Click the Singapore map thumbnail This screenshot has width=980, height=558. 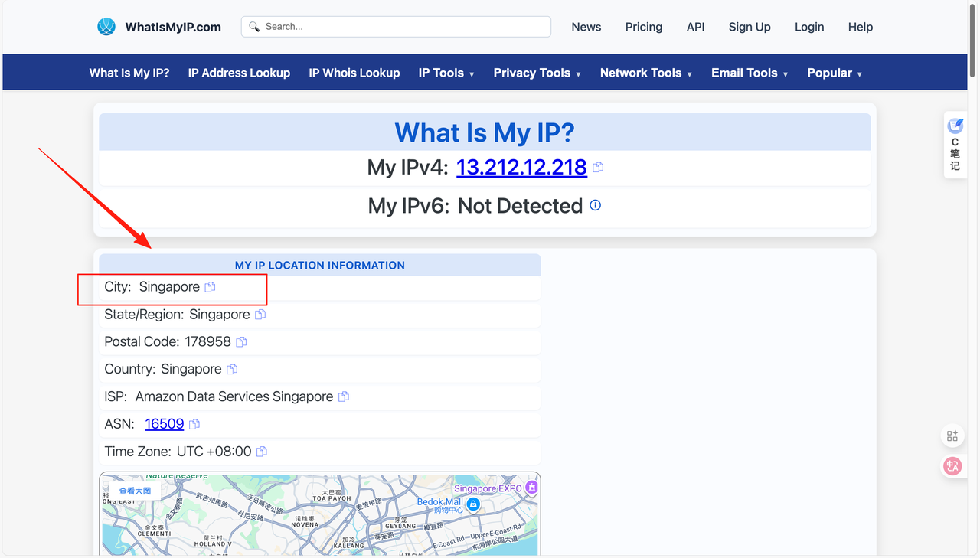pos(319,514)
